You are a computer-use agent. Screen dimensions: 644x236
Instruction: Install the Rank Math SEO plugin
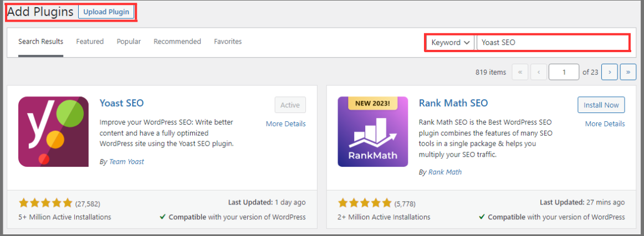[x=601, y=105]
